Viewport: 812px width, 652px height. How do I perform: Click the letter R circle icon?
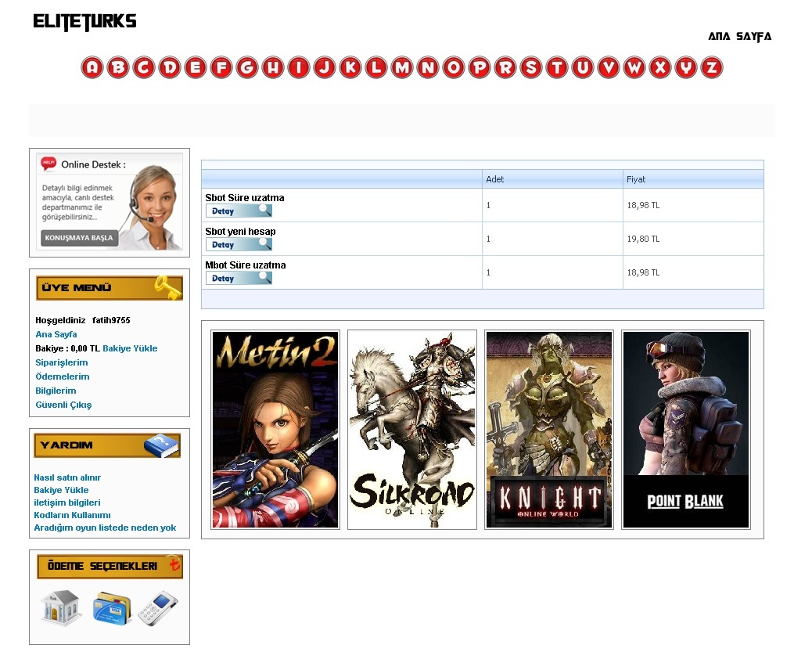(x=505, y=67)
